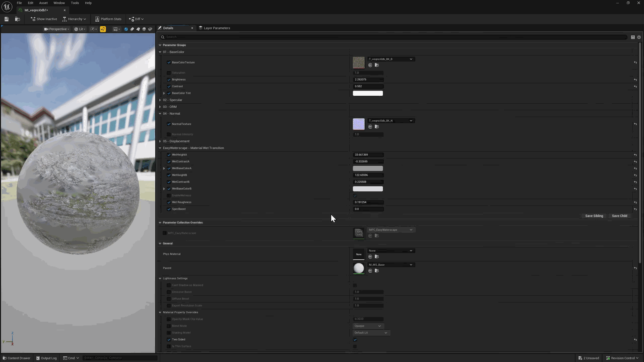Toggle realtime rendering in the viewport

point(103,29)
